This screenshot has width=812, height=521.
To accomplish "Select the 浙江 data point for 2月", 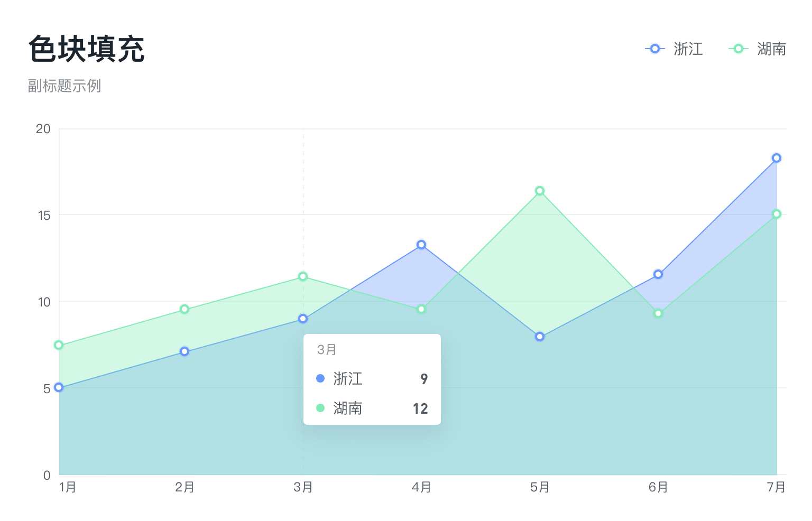I will click(184, 351).
